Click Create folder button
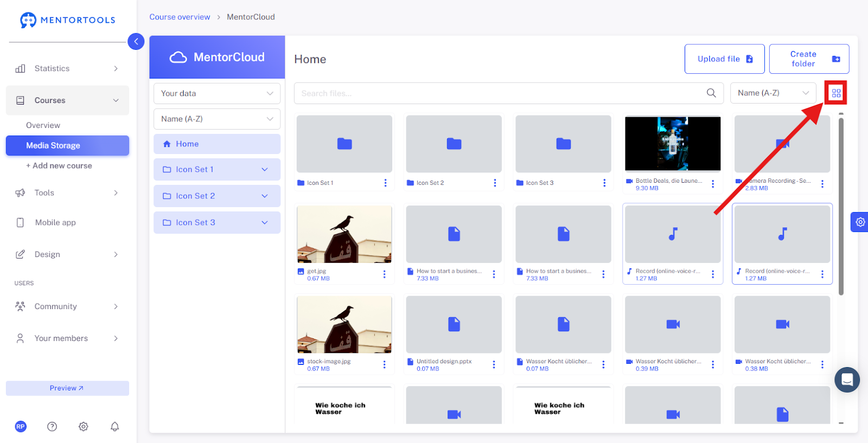868x443 pixels. point(809,59)
